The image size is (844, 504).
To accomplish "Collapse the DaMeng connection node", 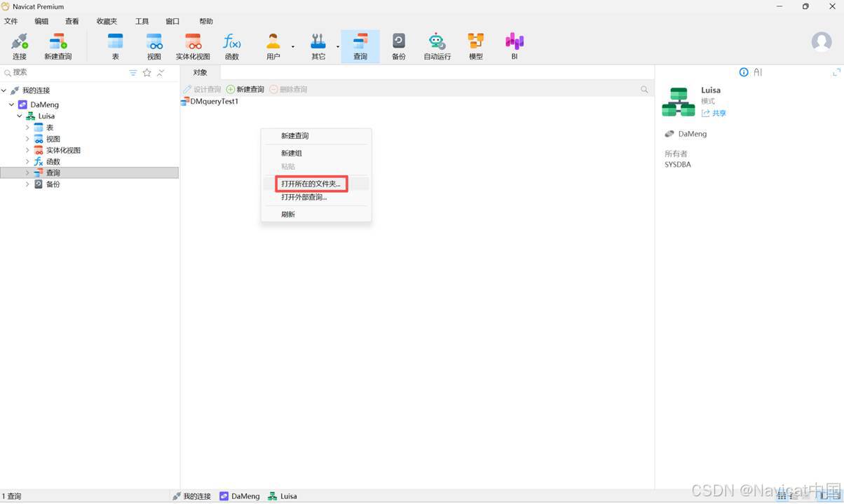I will click(12, 104).
